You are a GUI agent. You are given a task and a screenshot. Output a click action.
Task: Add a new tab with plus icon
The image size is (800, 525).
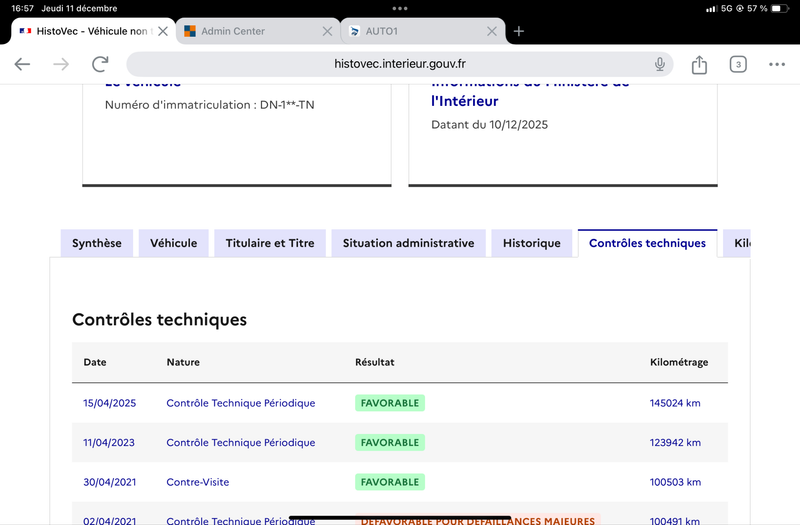(x=519, y=31)
